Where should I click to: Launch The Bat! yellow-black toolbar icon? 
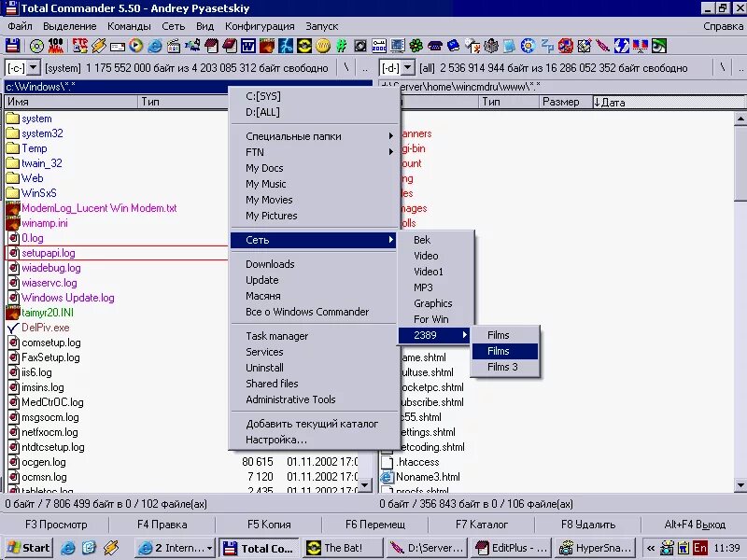pyautogui.click(x=304, y=46)
